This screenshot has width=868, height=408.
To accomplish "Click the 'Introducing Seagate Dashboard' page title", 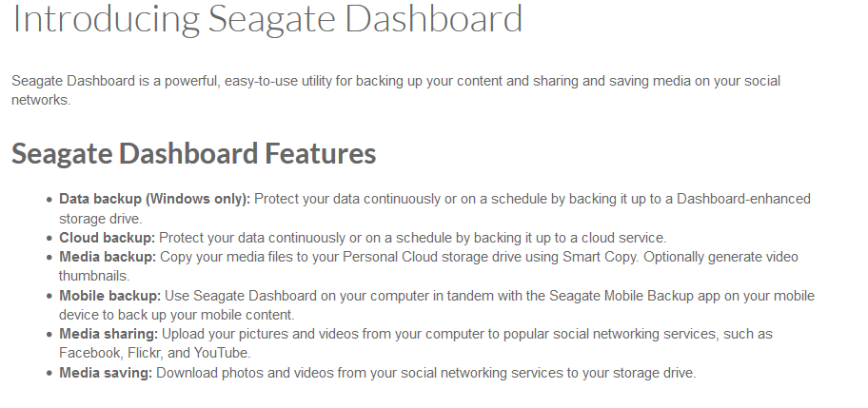I will tap(267, 19).
